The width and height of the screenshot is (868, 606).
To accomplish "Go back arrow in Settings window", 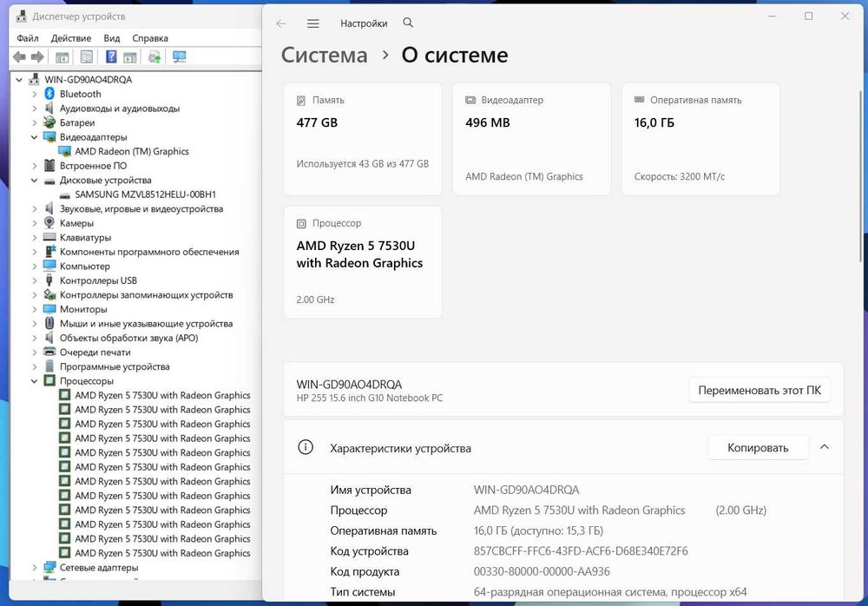I will coord(281,23).
